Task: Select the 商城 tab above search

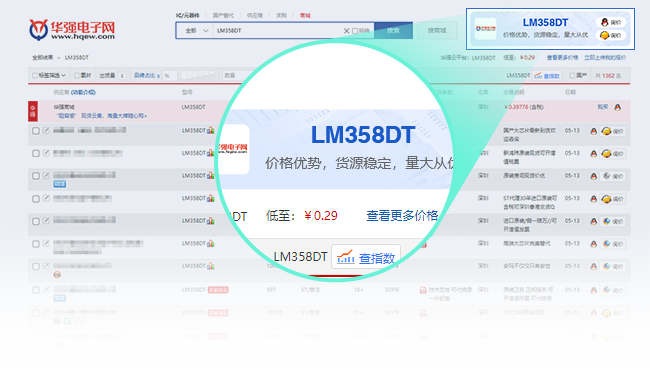Action: click(305, 16)
